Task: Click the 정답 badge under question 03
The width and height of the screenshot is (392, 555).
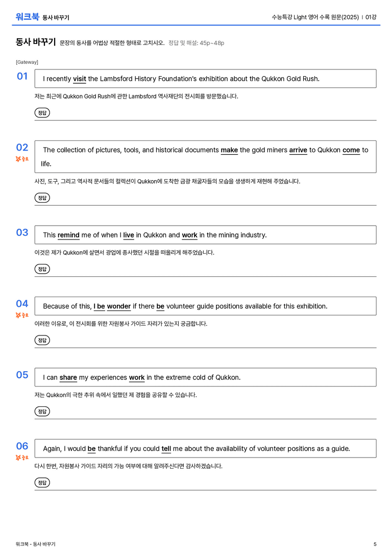Action: tap(42, 269)
